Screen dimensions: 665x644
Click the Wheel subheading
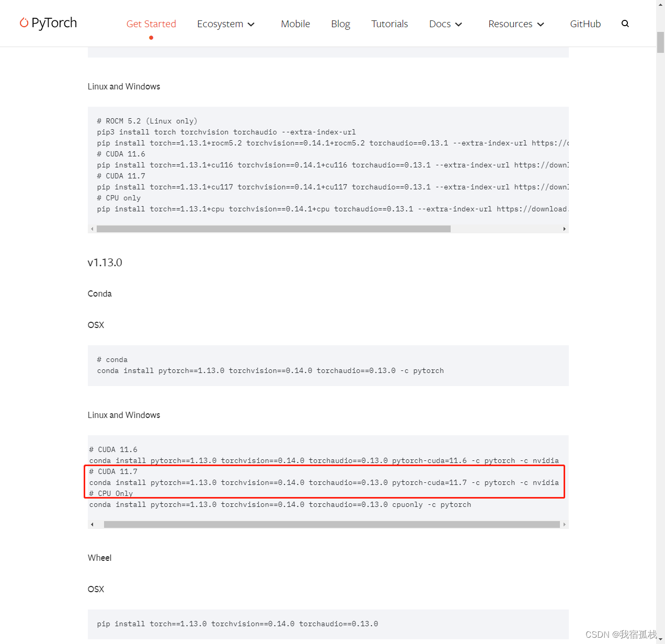(x=99, y=558)
